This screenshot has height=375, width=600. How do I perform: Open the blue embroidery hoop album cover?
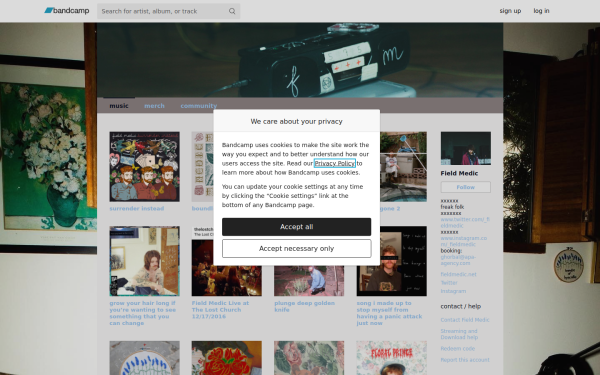144,358
